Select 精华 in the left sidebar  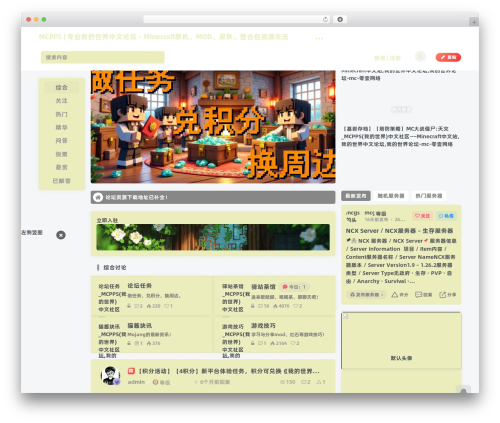pyautogui.click(x=61, y=127)
